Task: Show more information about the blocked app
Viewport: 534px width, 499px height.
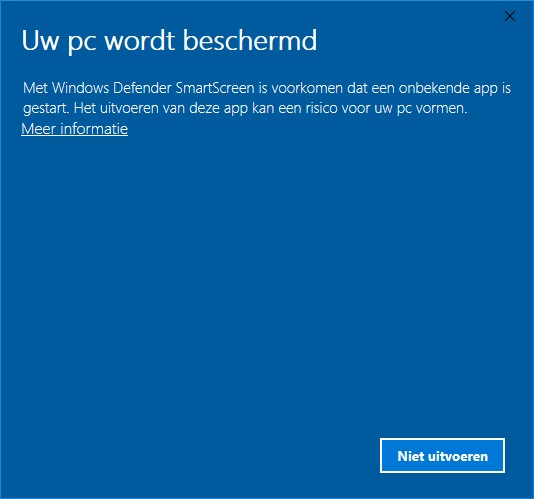Action: 75,129
